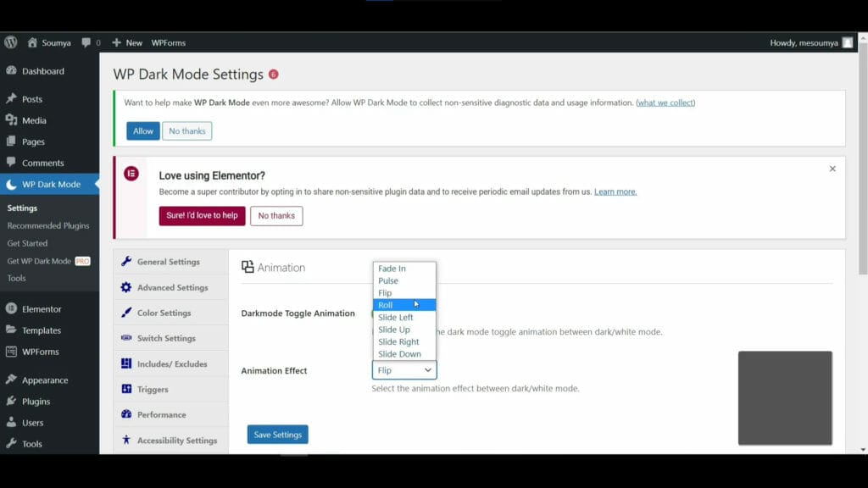Open the Animation Effect dropdown
This screenshot has height=488, width=868.
coord(404,370)
